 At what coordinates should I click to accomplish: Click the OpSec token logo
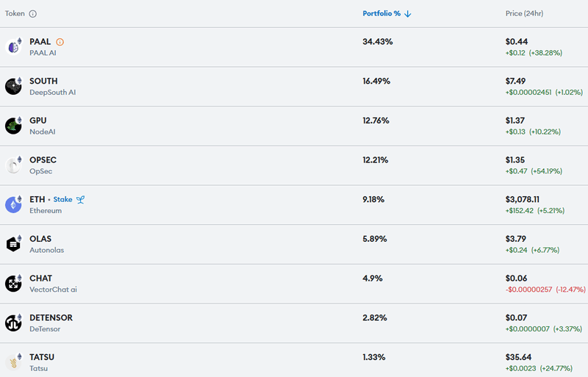pos(13,165)
